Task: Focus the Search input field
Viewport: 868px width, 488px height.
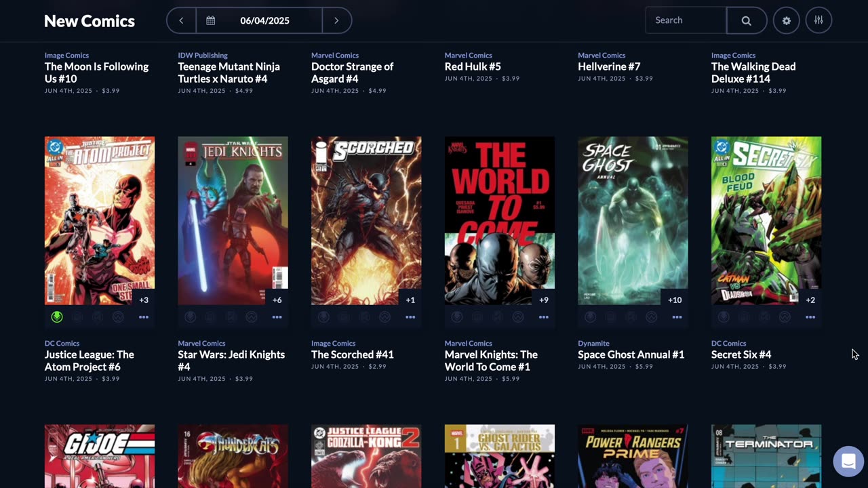Action: [686, 20]
